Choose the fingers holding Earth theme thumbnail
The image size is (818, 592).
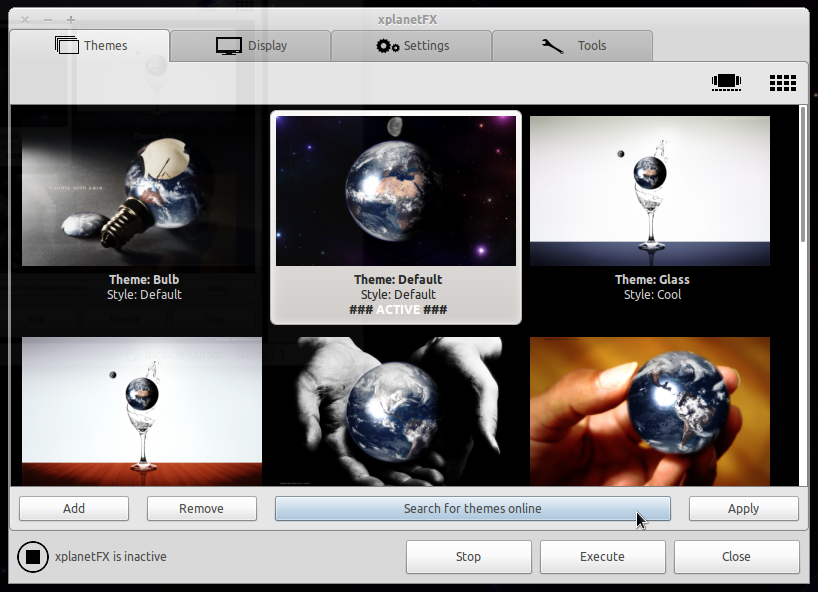pyautogui.click(x=649, y=412)
